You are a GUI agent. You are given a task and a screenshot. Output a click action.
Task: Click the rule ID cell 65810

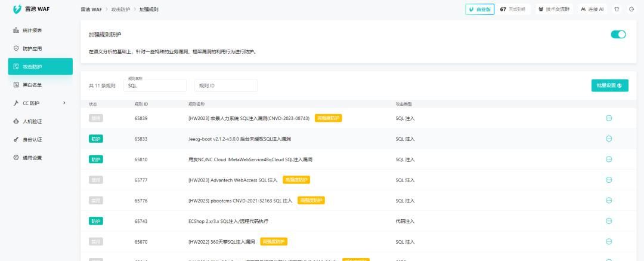click(141, 159)
